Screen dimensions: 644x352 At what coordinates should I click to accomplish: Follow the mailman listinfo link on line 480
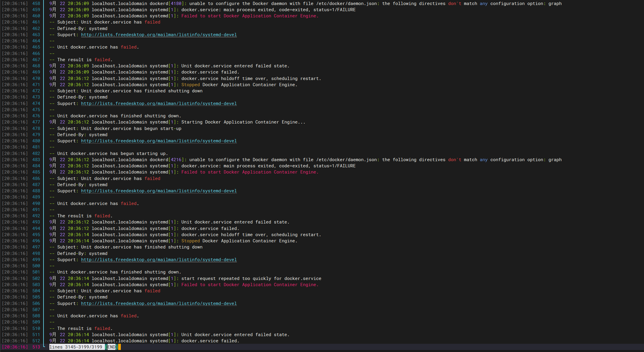point(159,141)
